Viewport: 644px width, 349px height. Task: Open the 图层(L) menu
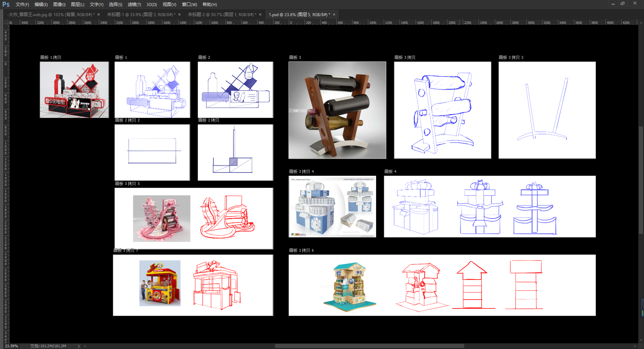[77, 4]
